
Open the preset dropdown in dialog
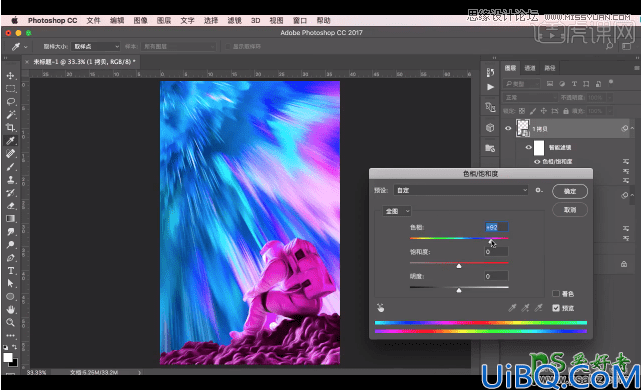[x=461, y=190]
